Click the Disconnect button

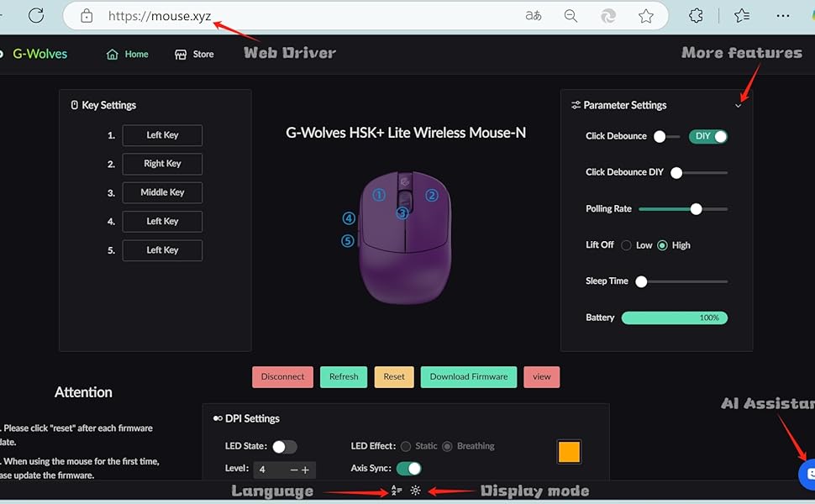click(283, 376)
